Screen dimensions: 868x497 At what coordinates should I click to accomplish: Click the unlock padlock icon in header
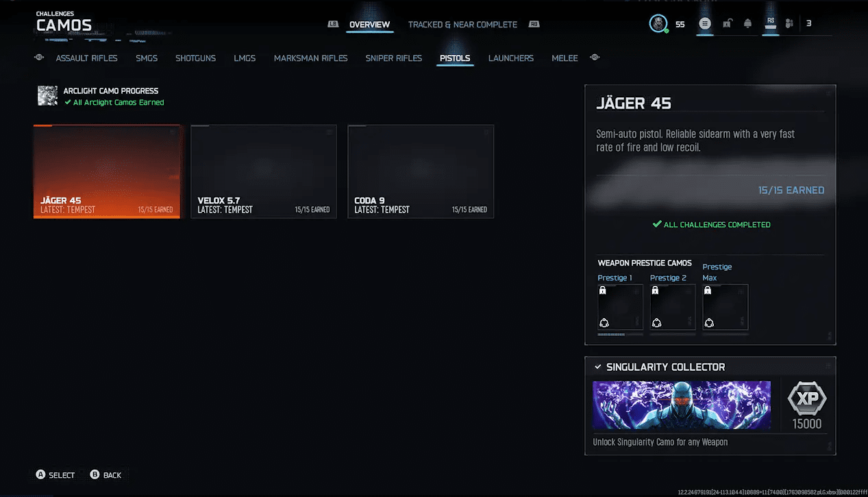point(727,24)
